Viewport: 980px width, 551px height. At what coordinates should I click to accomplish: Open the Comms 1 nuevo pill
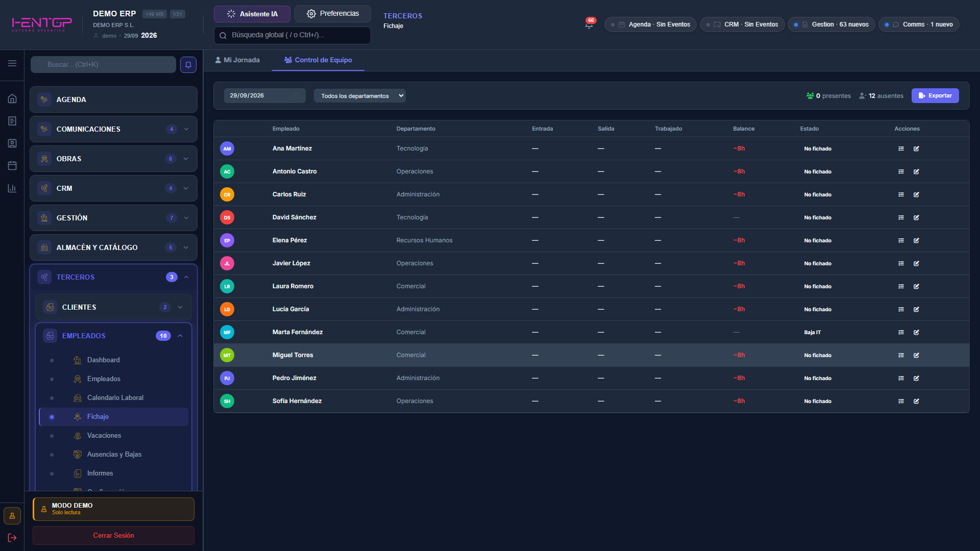click(919, 24)
